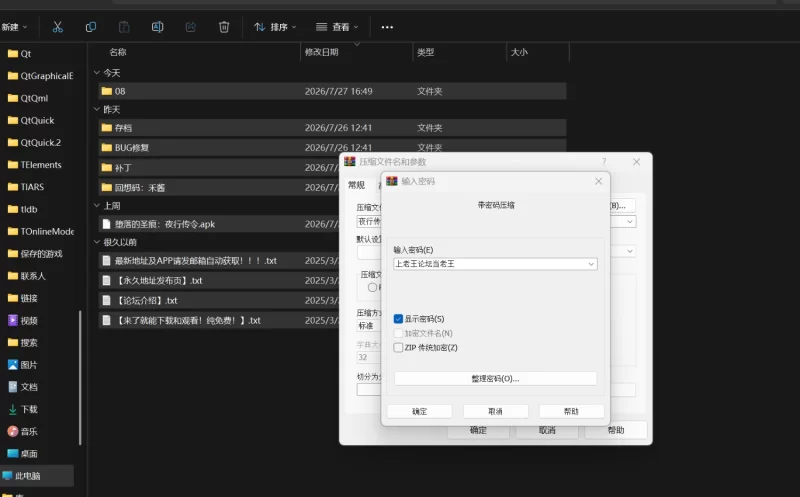Screen dimensions: 800x497
Task: Select 此电脑 in the navigation pane
Action: click(37, 476)
